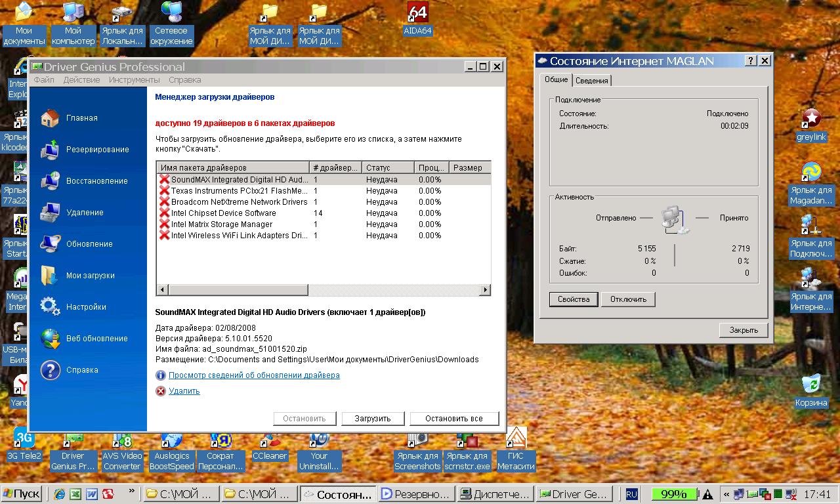Click the Веб обновление globe icon
This screenshot has height=504, width=840.
pyautogui.click(x=51, y=339)
